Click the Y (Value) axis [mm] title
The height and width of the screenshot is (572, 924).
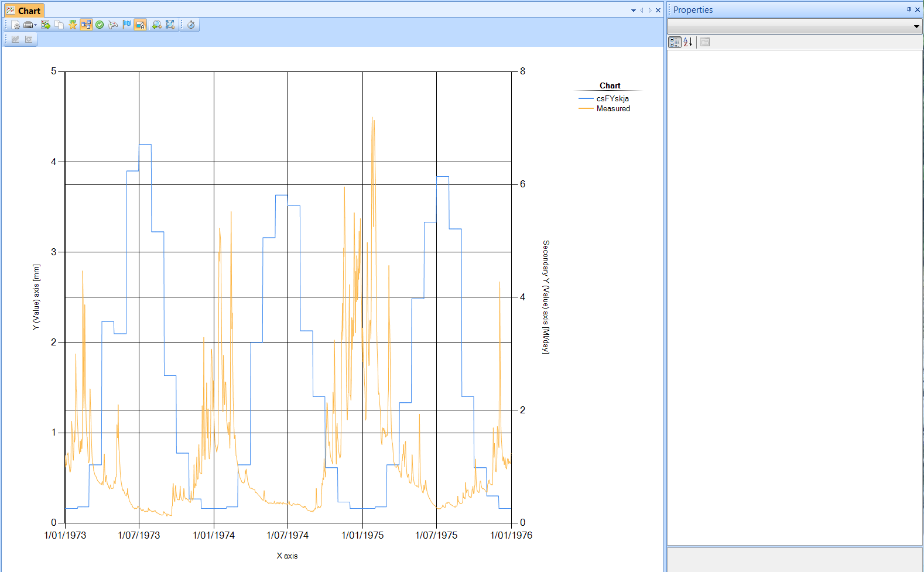pyautogui.click(x=36, y=297)
